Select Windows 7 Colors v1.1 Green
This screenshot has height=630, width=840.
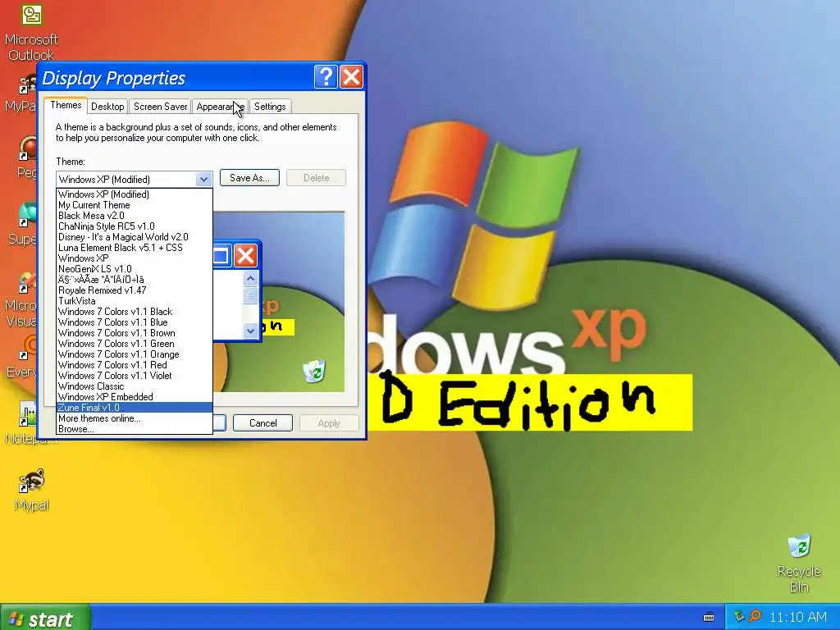[135, 344]
